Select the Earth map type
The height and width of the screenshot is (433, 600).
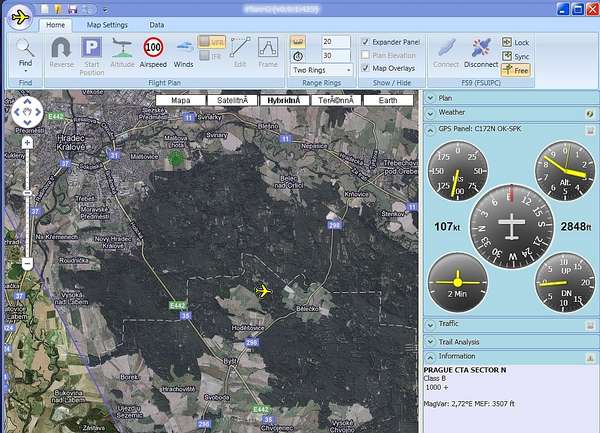pyautogui.click(x=388, y=100)
